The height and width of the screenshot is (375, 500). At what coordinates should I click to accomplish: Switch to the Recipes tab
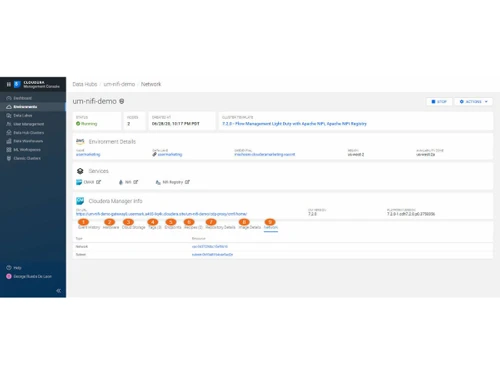point(193,227)
